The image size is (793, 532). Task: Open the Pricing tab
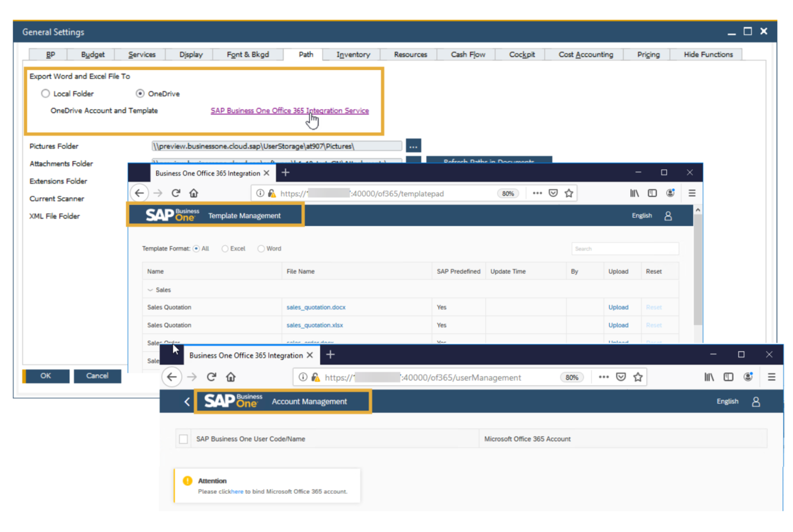(648, 54)
